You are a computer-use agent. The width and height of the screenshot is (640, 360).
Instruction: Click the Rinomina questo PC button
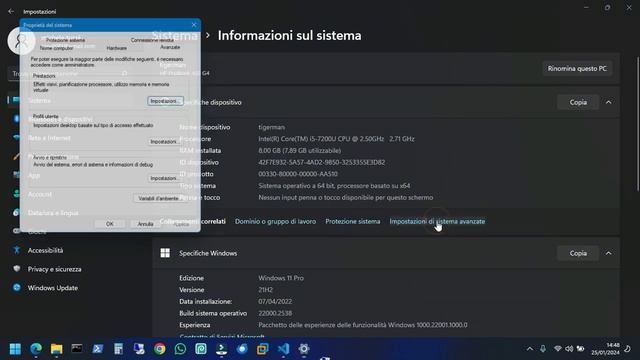pyautogui.click(x=577, y=69)
